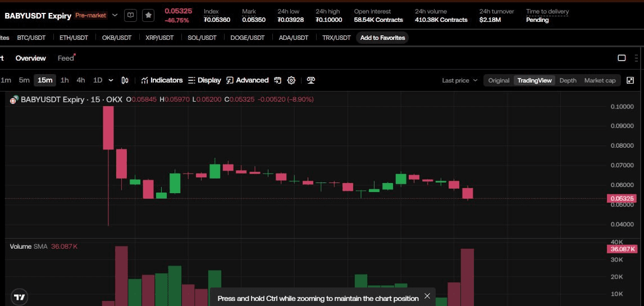Open candlestick chart type selector

coord(125,80)
